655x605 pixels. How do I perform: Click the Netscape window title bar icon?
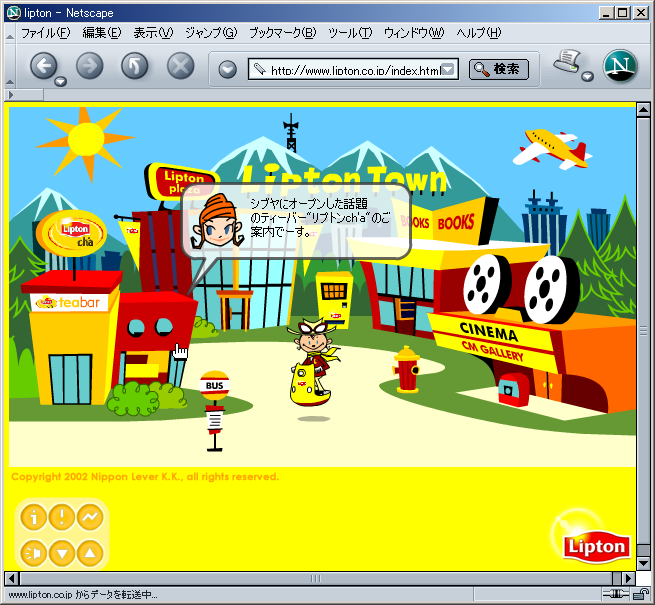[x=13, y=13]
